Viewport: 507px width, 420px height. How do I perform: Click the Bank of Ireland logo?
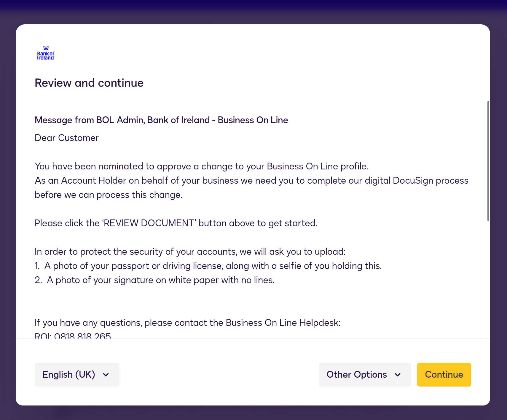pos(46,53)
